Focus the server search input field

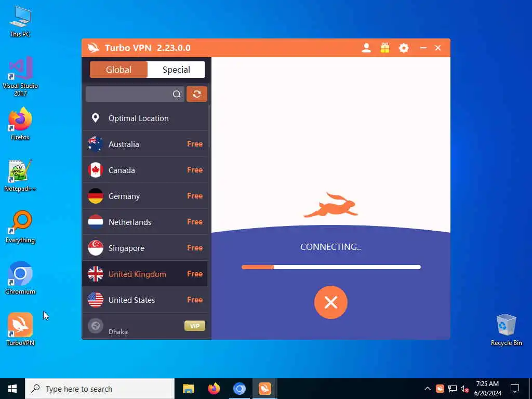click(135, 94)
